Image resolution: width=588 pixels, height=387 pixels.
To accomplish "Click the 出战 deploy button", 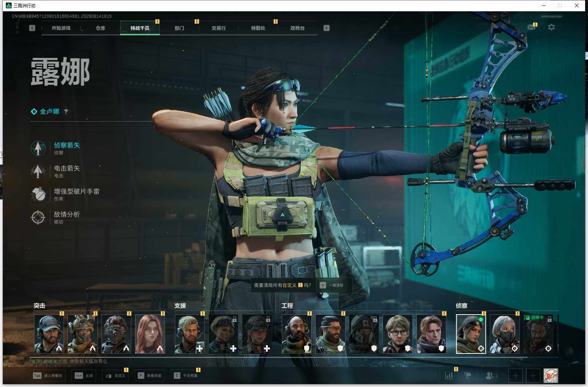I will [84, 376].
